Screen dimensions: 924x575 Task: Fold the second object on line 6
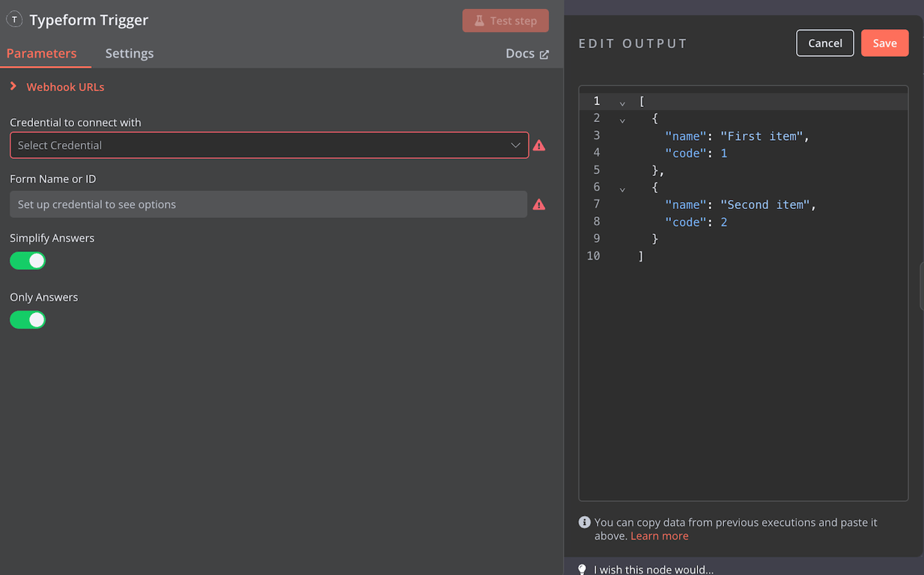coord(622,189)
